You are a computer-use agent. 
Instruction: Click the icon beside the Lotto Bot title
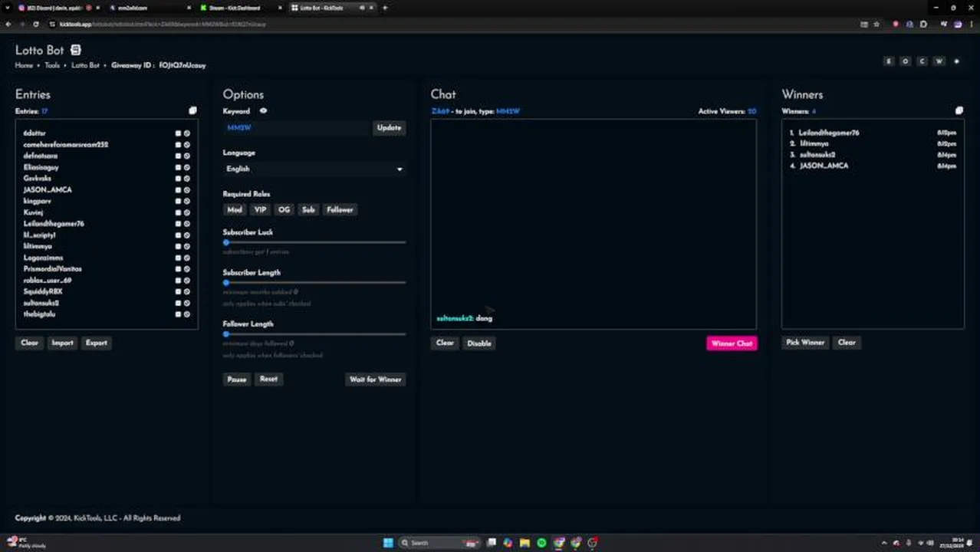(x=75, y=50)
